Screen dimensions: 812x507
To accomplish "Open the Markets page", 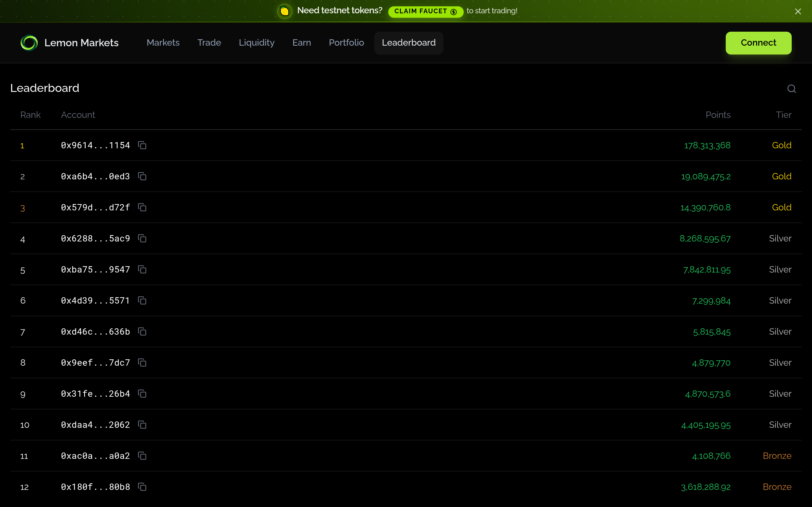I will [x=163, y=42].
